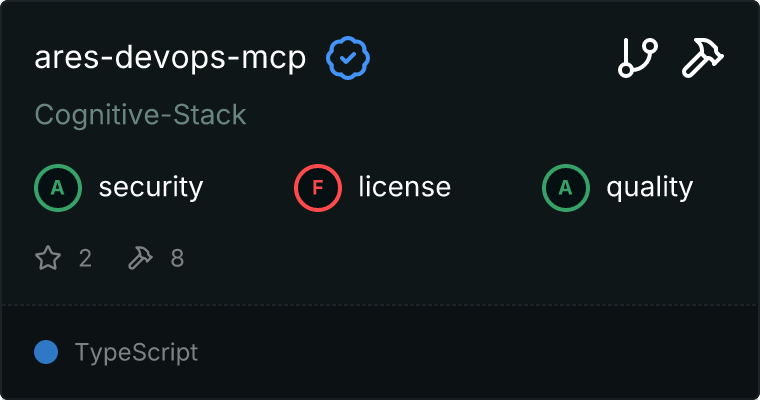Viewport: 760px width, 400px height.
Task: Click the red F license grade badge
Action: point(318,187)
